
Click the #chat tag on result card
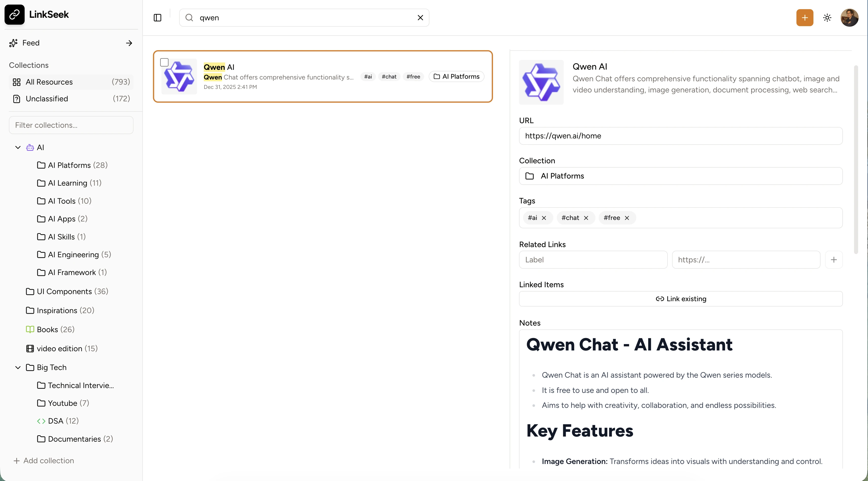point(389,76)
